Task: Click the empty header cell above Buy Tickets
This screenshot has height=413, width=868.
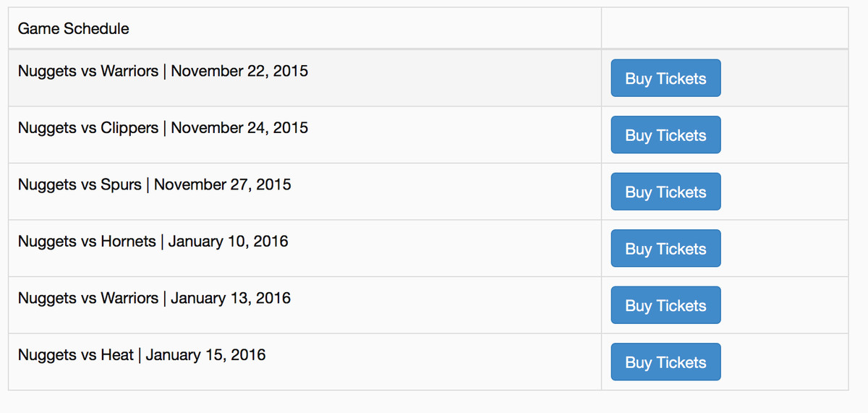Action: [725, 28]
